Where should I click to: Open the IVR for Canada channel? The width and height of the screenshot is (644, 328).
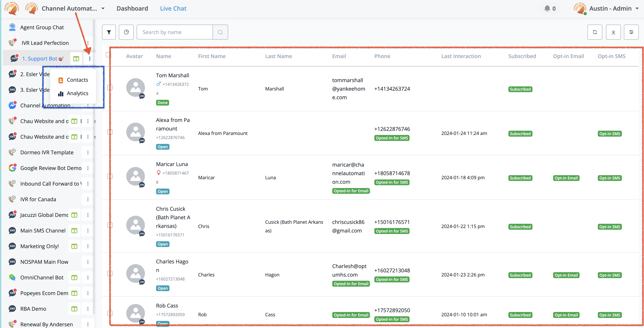point(38,199)
